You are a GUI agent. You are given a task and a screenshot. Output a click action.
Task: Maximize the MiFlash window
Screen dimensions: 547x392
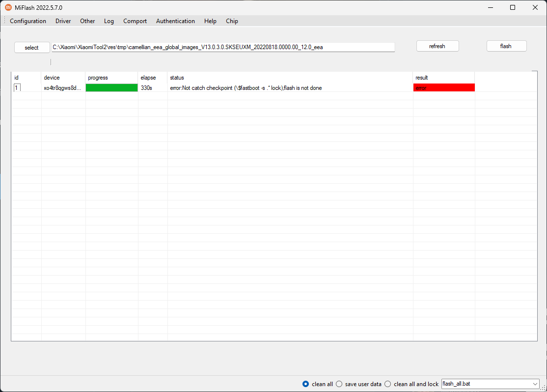513,7
